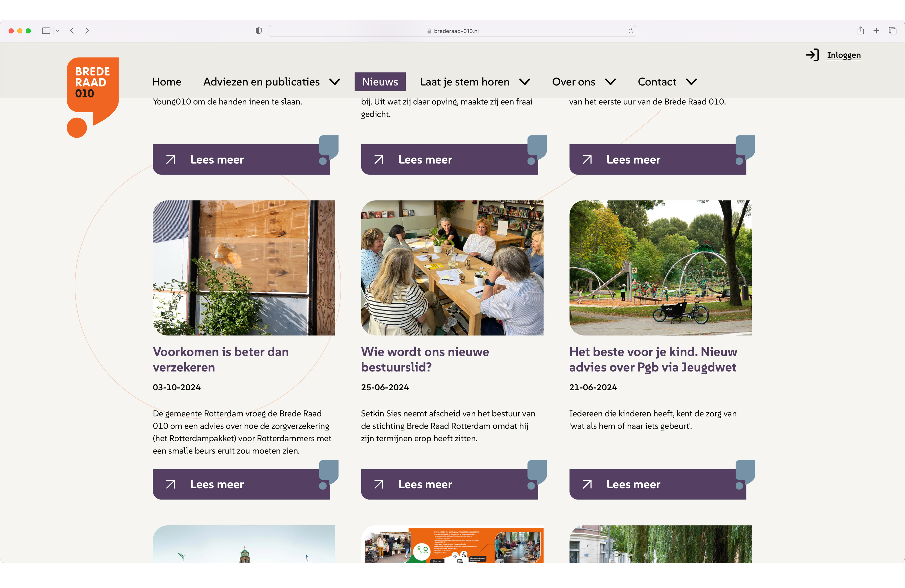Open the Contact menu item
The width and height of the screenshot is (905, 588).
[x=657, y=82]
